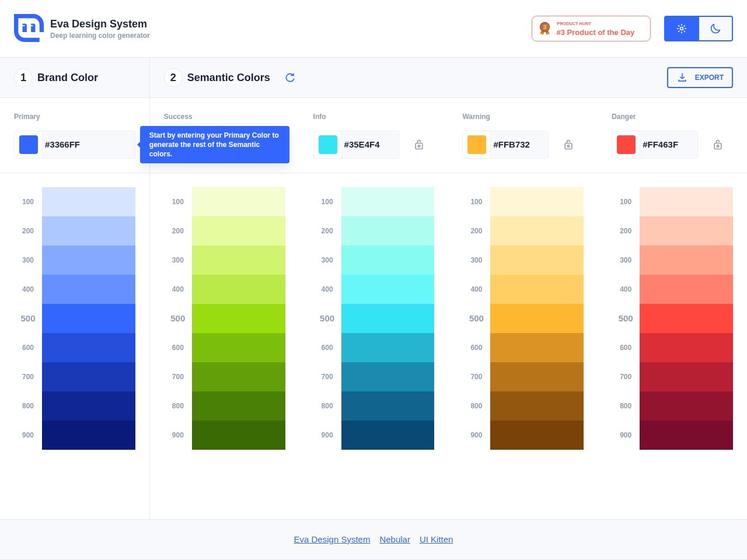Regenerate colors with the refresh icon
Screen dimensions: 747x560
pos(290,77)
